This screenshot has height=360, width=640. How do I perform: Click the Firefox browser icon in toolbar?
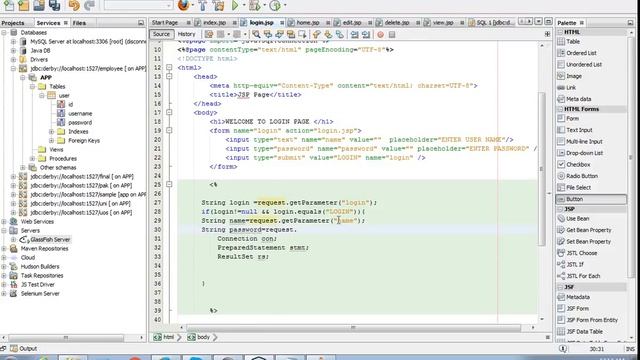click(184, 5)
